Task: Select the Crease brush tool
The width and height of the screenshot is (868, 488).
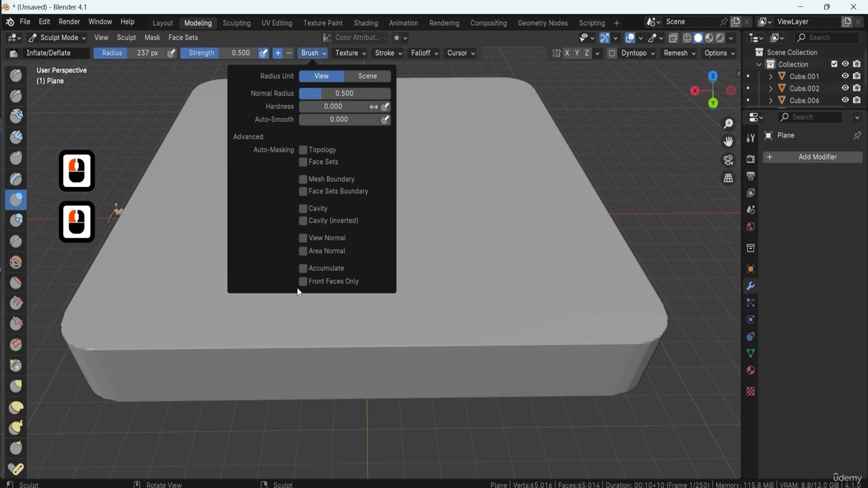Action: click(x=16, y=241)
